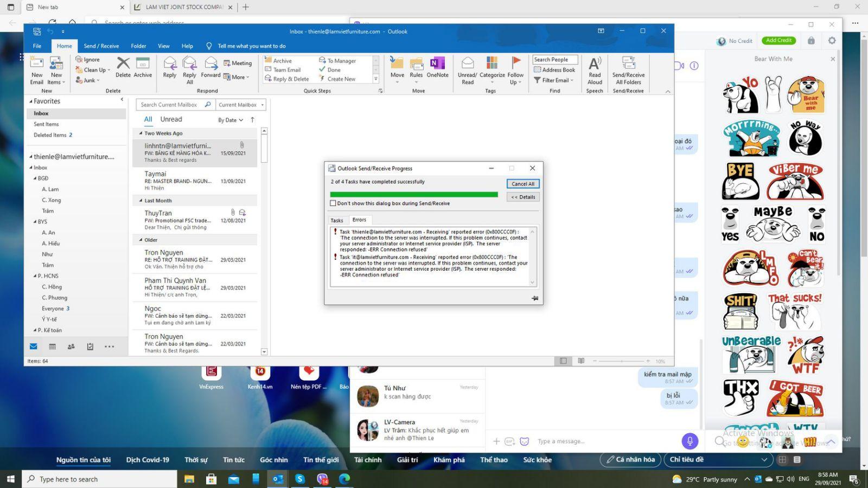This screenshot has width=868, height=488.
Task: Click the pin icon in progress dialog
Action: [x=535, y=298]
